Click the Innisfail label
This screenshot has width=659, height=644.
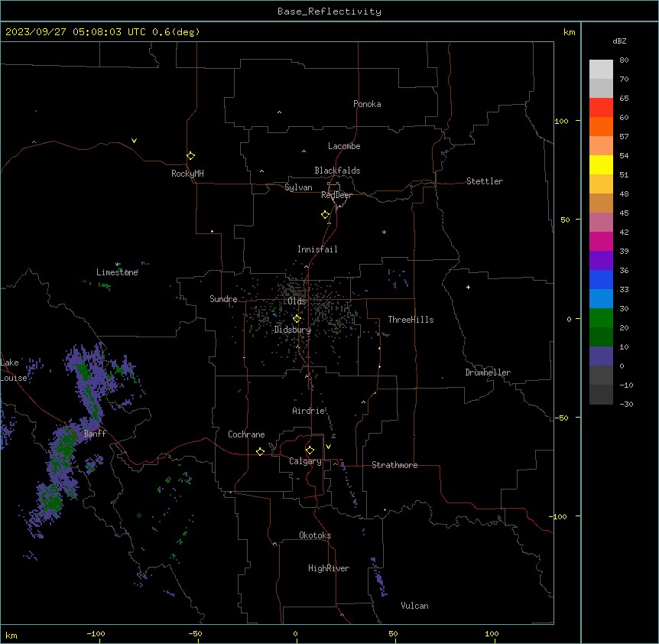coord(317,249)
